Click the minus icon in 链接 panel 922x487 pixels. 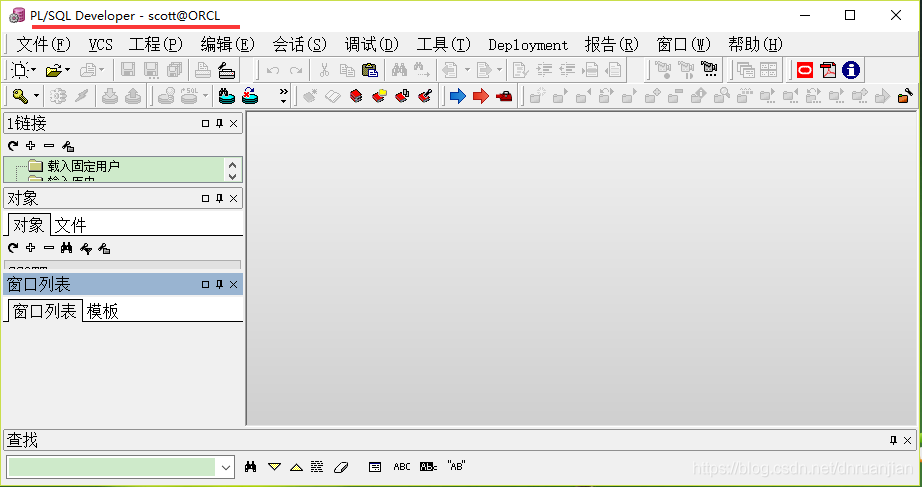49,146
